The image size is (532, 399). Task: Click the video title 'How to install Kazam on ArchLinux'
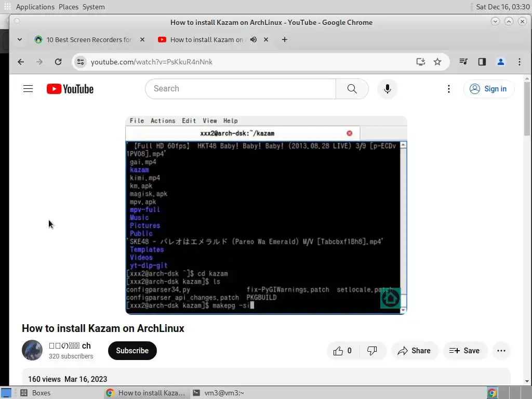pos(103,328)
